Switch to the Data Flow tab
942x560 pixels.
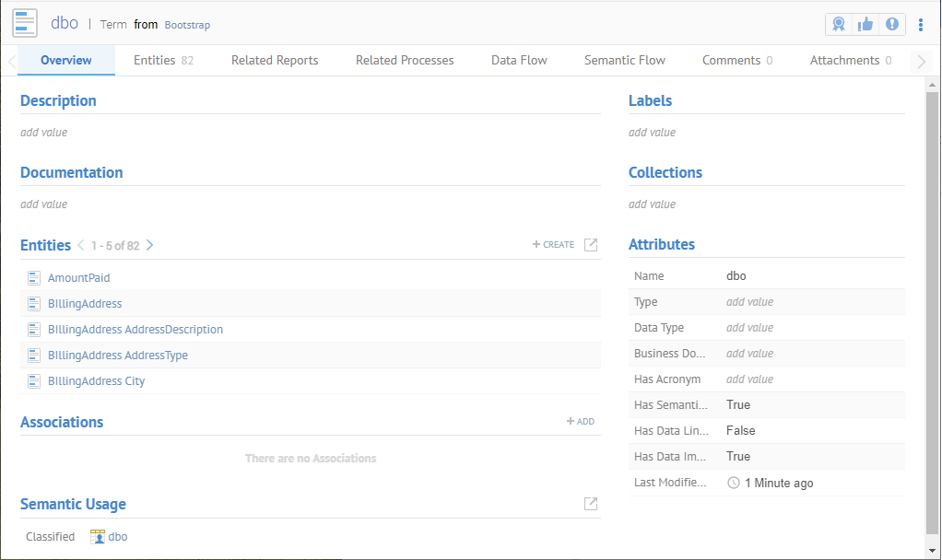pyautogui.click(x=519, y=61)
